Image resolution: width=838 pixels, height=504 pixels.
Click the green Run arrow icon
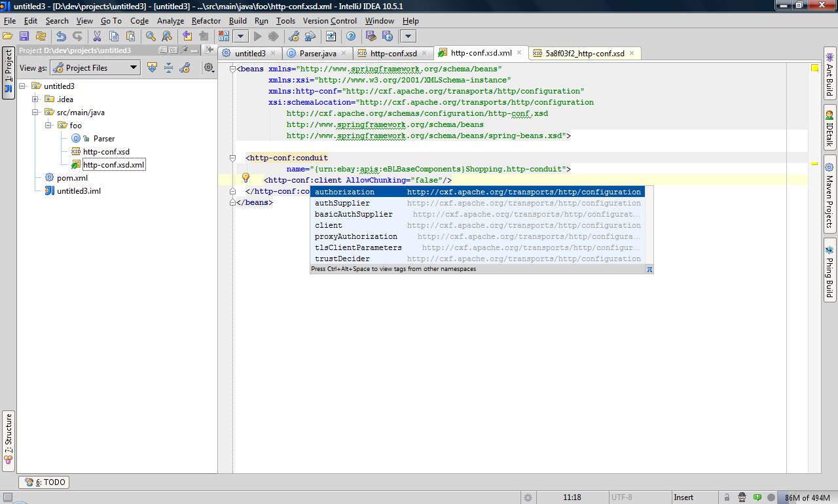(x=257, y=37)
